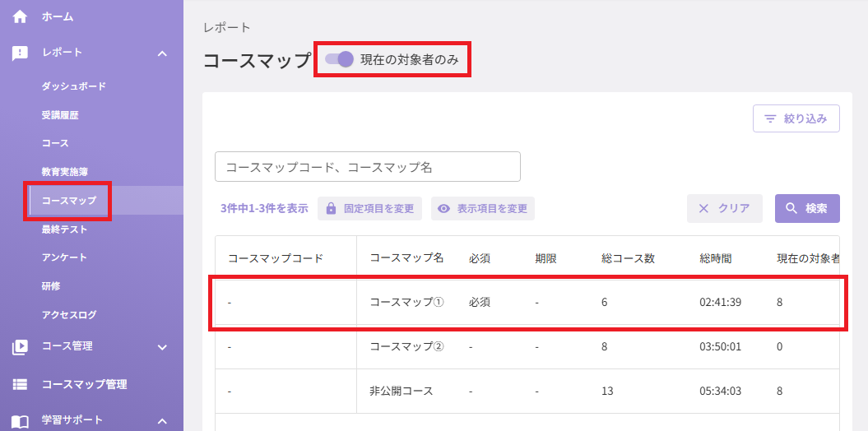
Task: Select the コースマップ① row name
Action: tap(407, 302)
